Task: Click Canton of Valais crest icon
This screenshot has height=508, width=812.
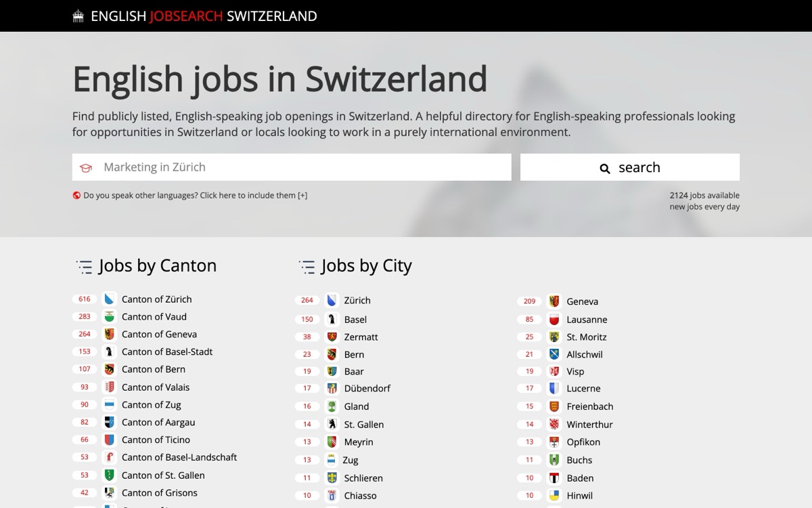Action: (x=109, y=387)
